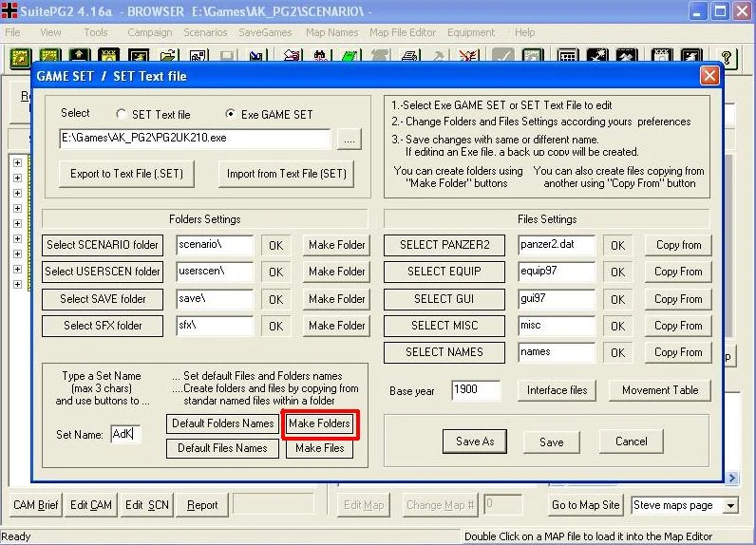This screenshot has width=756, height=545.
Task: Close the GAME SET dialog with red X
Action: click(x=709, y=76)
